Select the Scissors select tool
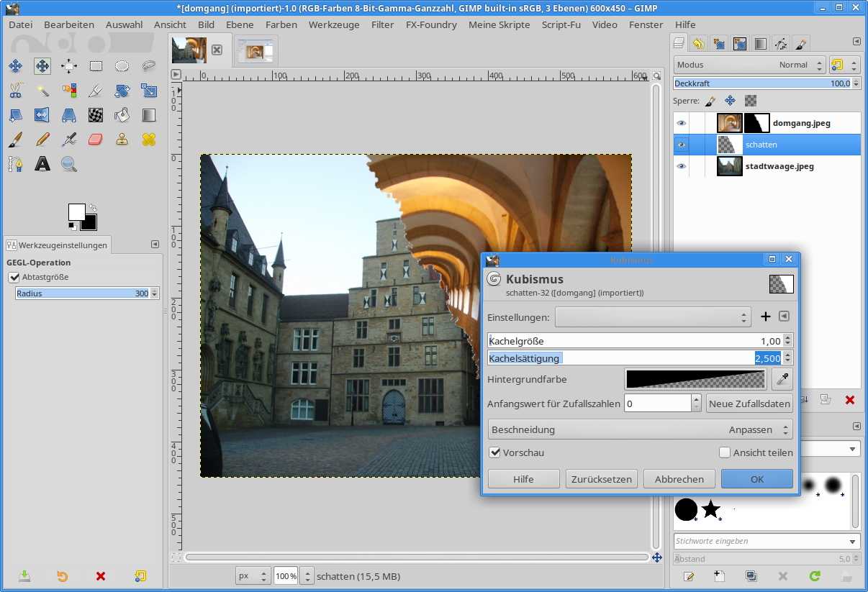Image resolution: width=868 pixels, height=592 pixels. point(15,91)
